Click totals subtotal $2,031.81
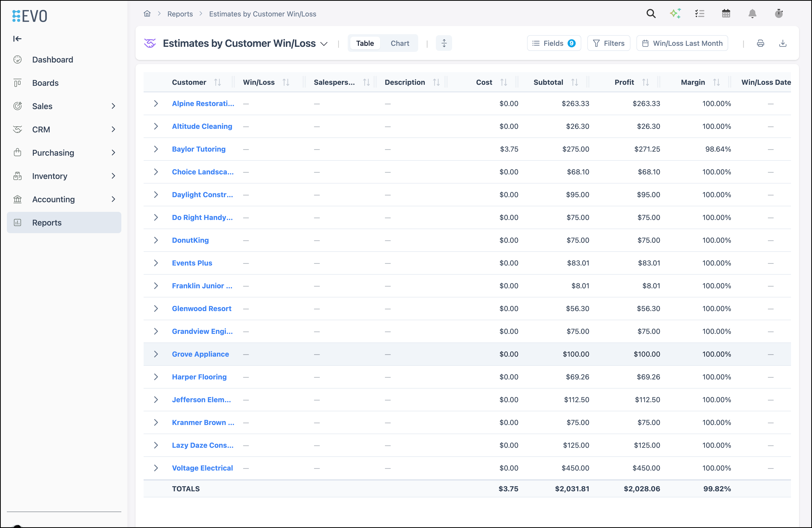 pos(572,489)
